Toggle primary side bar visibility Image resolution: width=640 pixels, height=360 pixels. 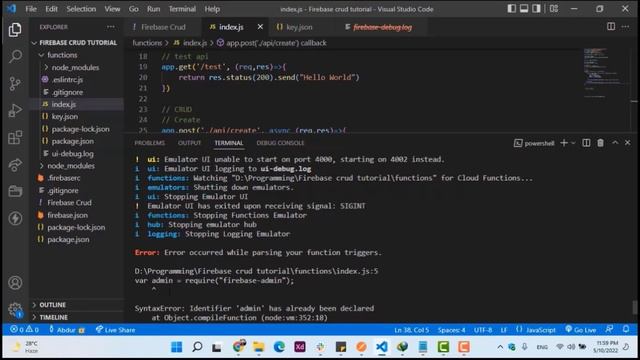pyautogui.click(x=511, y=9)
